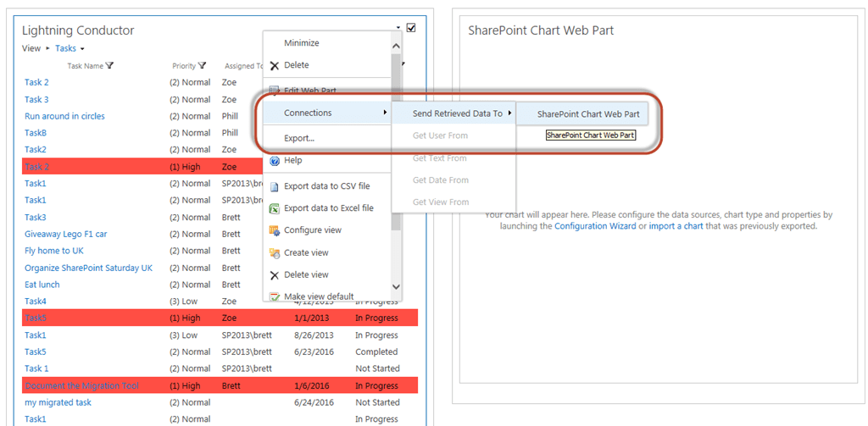Click the web part menu scrollbar thumb
The width and height of the screenshot is (868, 426).
pos(396,141)
